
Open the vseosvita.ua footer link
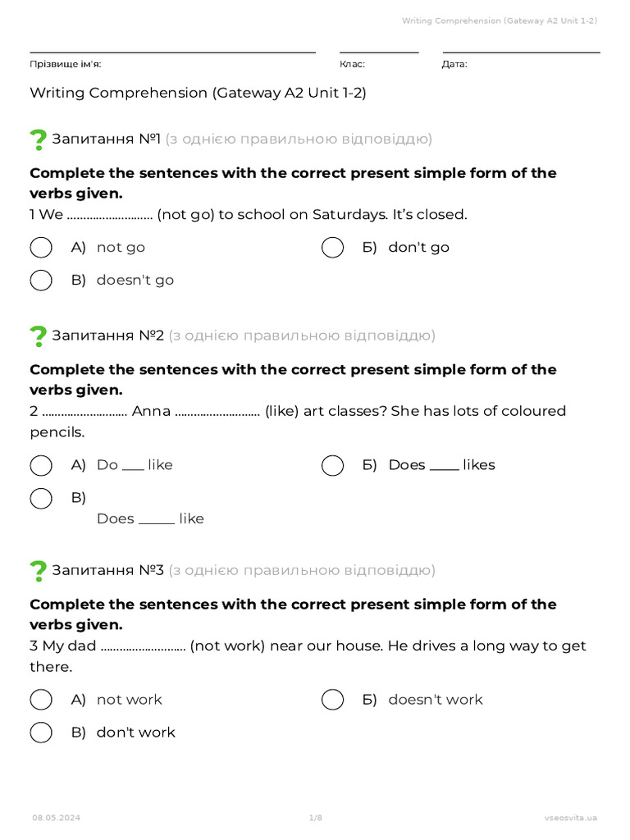(x=570, y=818)
